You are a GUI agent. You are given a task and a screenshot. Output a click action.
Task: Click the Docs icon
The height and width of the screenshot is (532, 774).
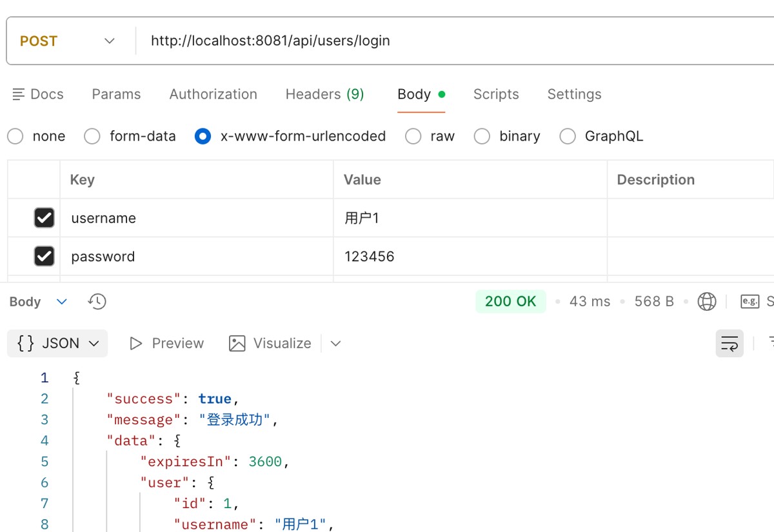click(19, 94)
